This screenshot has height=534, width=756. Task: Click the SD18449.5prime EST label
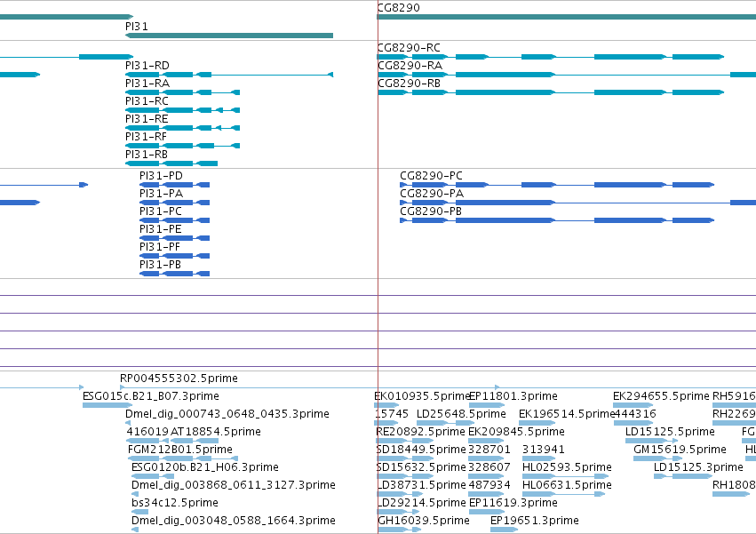(x=421, y=450)
